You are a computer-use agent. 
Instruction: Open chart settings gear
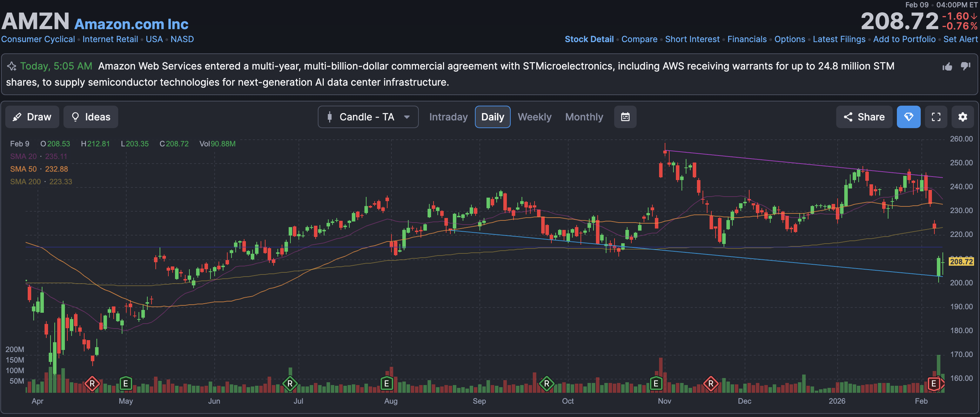click(962, 117)
